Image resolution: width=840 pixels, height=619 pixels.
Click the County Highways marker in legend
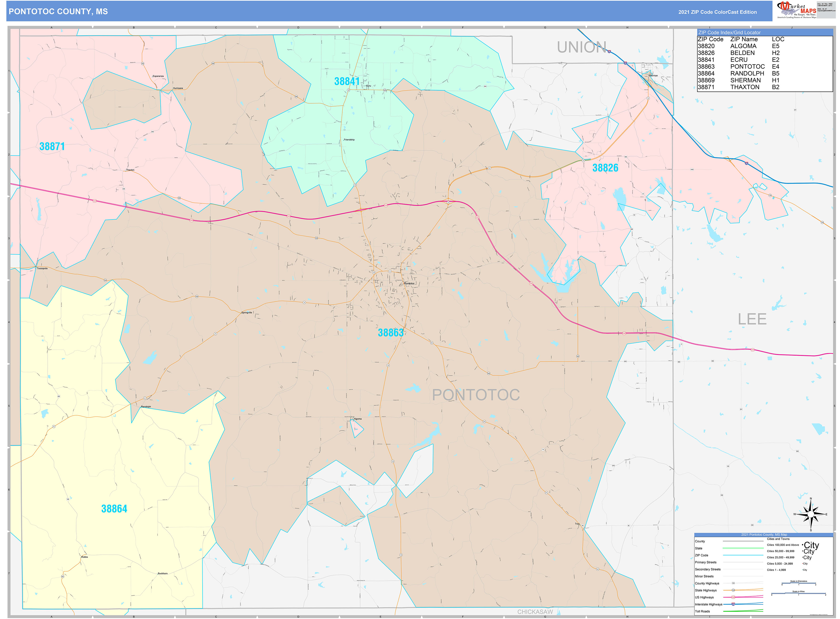pyautogui.click(x=733, y=583)
